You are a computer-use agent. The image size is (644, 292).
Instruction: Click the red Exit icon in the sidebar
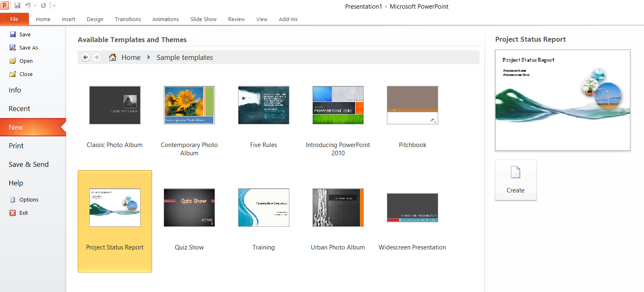13,213
